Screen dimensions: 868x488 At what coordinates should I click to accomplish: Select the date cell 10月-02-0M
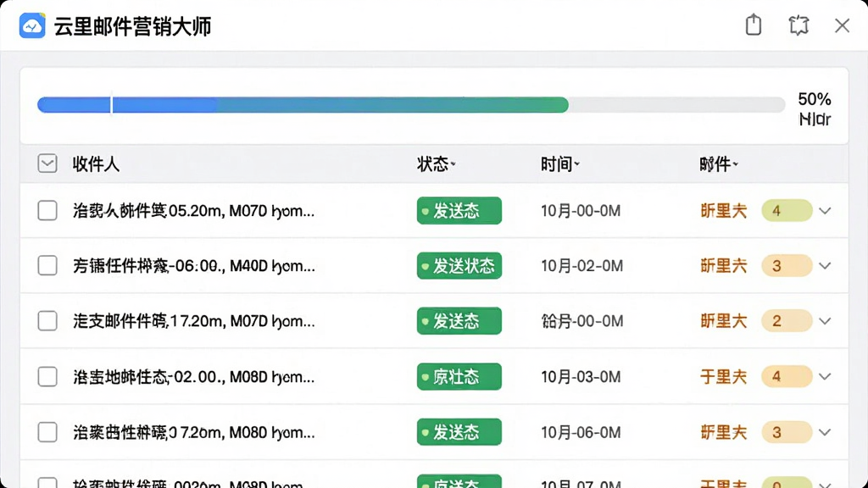coord(581,266)
